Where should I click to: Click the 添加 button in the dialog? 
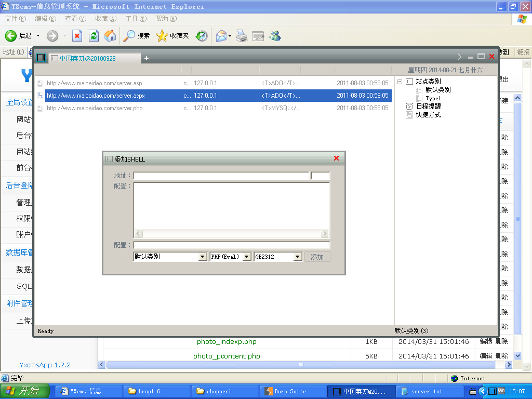[317, 257]
